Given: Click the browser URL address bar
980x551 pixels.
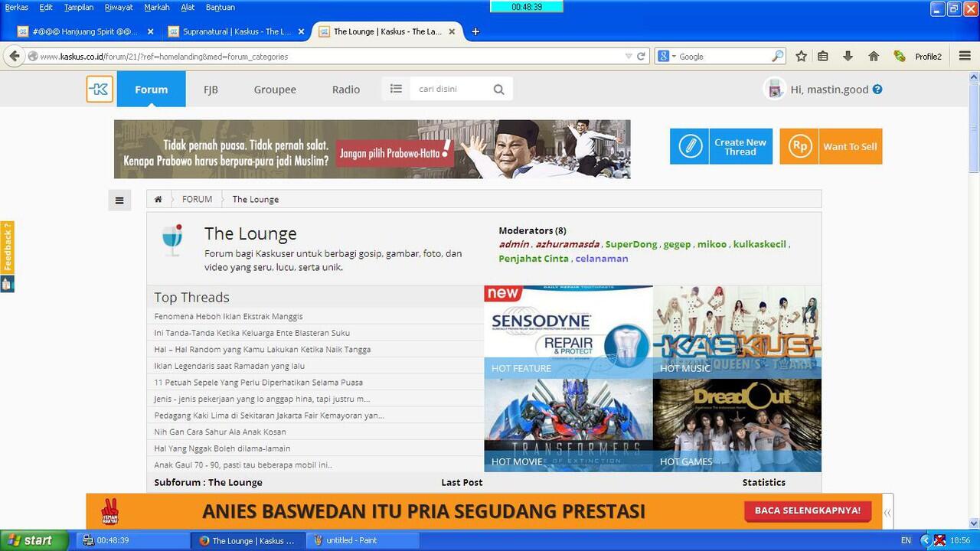Looking at the screenshot, I should [329, 56].
